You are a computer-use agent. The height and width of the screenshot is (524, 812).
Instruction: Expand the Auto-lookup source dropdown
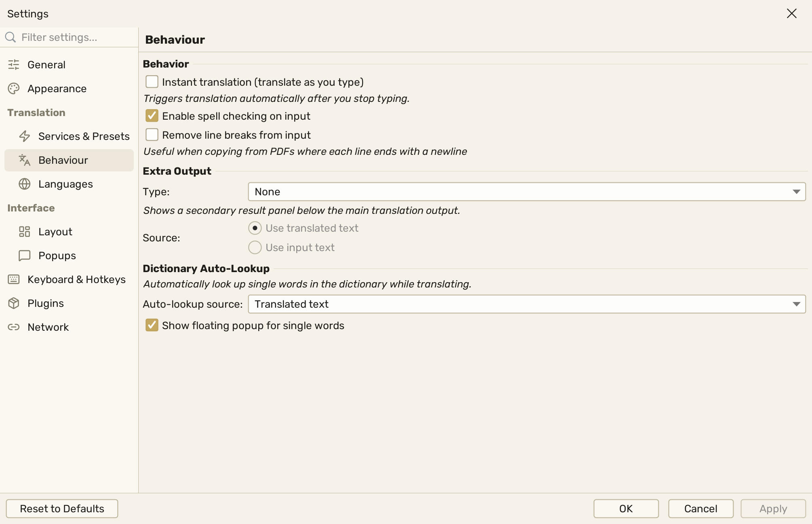point(527,304)
